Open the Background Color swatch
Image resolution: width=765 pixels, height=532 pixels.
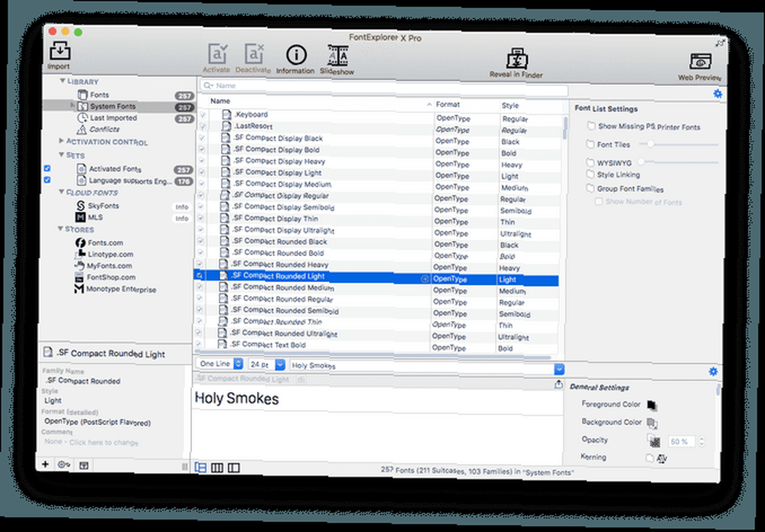pos(652,423)
